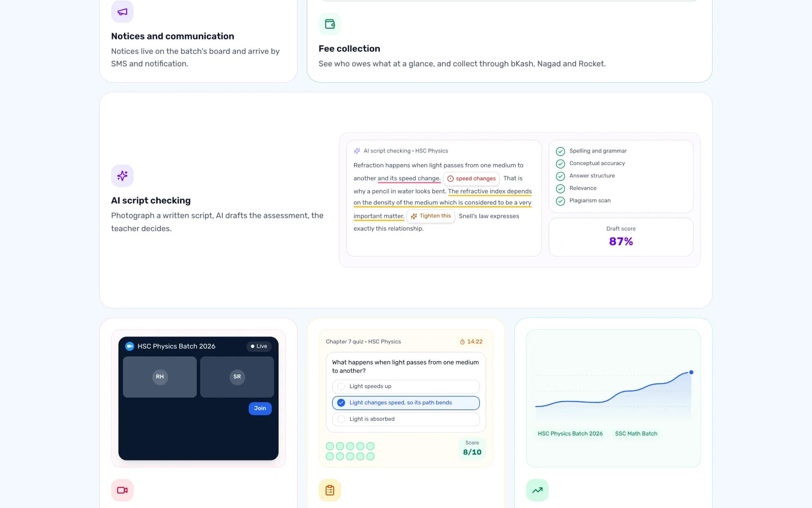Select the SSC Math Batch chart tag
Viewport: 812px width, 508px height.
coord(636,433)
